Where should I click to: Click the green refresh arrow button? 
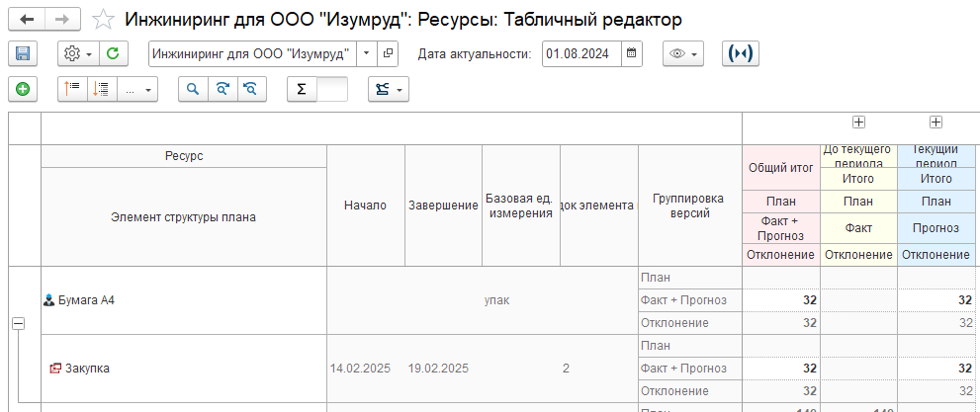pyautogui.click(x=113, y=53)
